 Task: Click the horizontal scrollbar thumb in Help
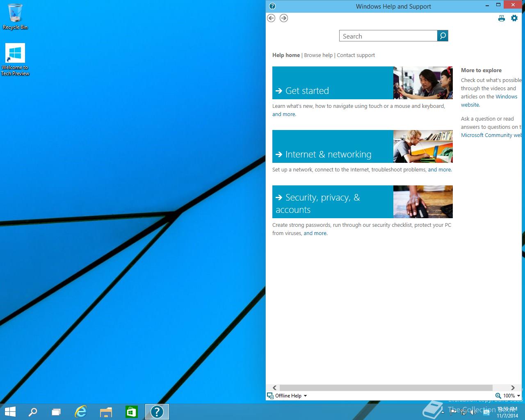coord(386,388)
